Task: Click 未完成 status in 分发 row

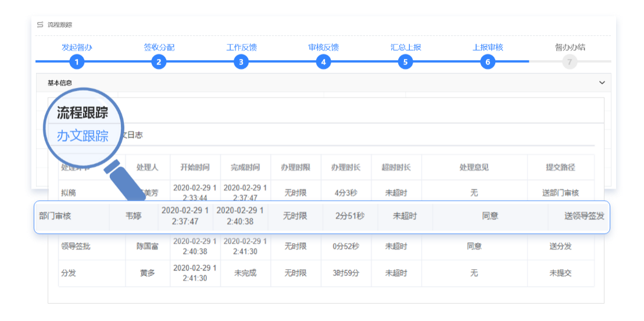Action: pos(245,273)
